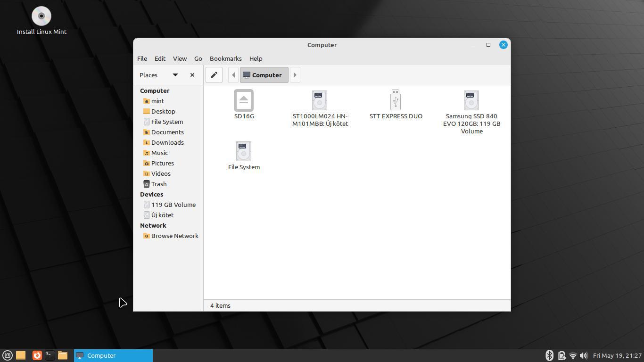Image resolution: width=644 pixels, height=362 pixels.
Task: Open the View menu
Action: click(x=180, y=58)
